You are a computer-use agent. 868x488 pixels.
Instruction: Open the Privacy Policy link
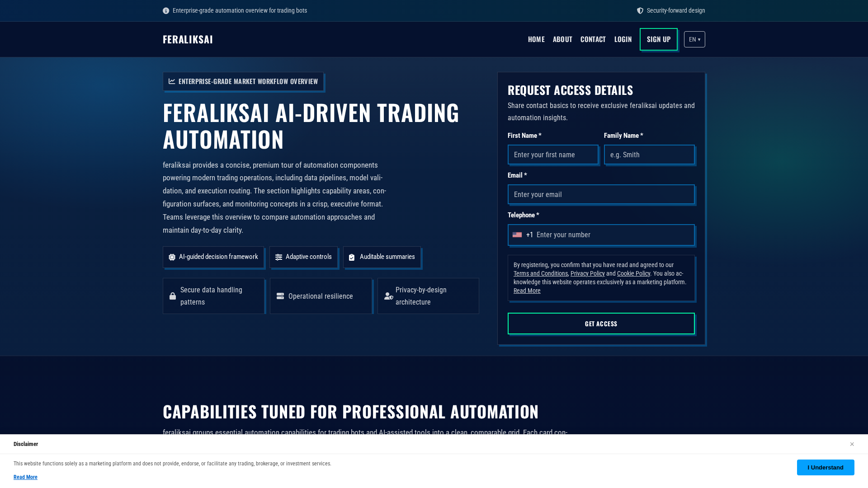coord(587,273)
